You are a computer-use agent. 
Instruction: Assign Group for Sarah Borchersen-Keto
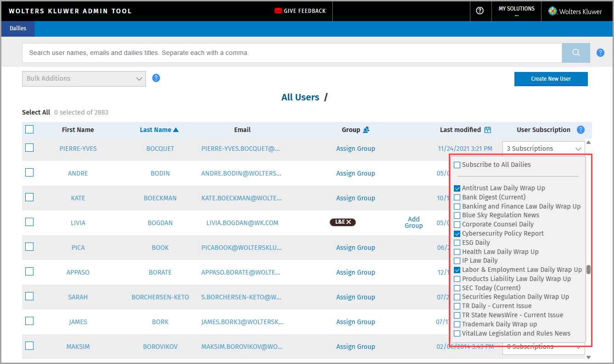tap(356, 297)
